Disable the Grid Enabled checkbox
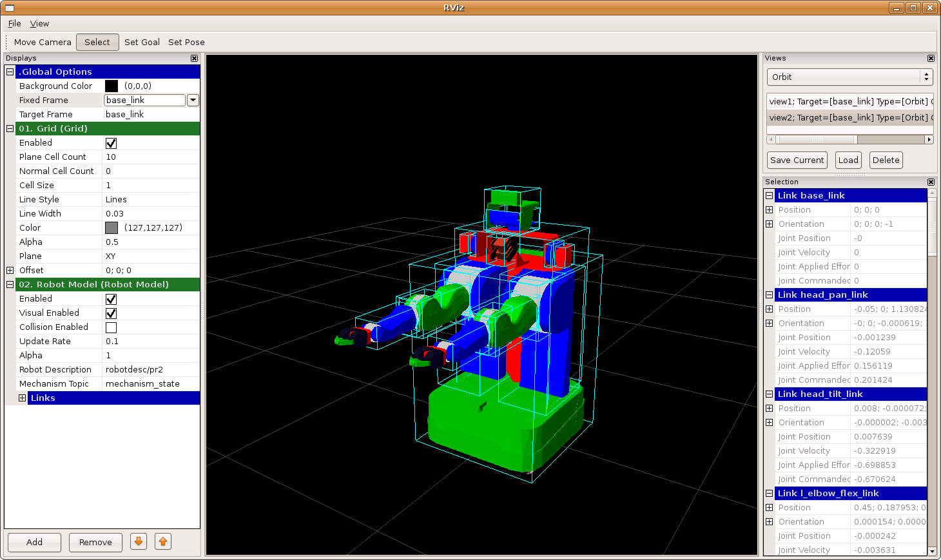Image resolution: width=941 pixels, height=560 pixels. [x=111, y=143]
